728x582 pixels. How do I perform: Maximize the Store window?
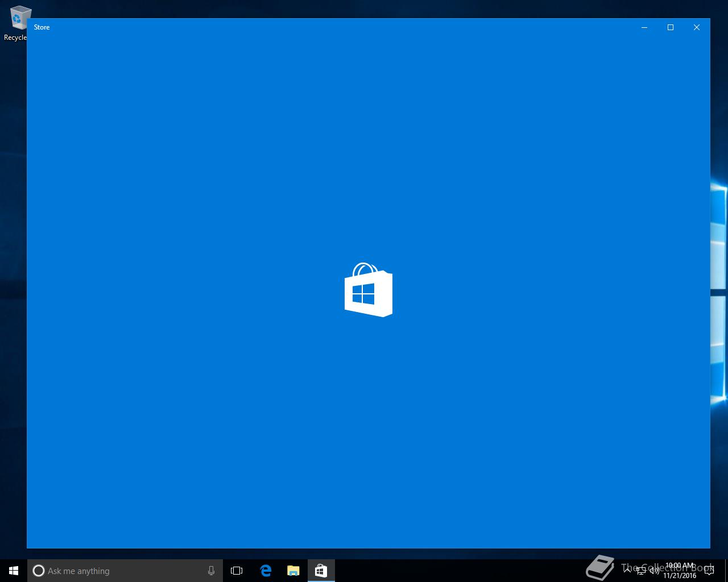click(x=671, y=27)
